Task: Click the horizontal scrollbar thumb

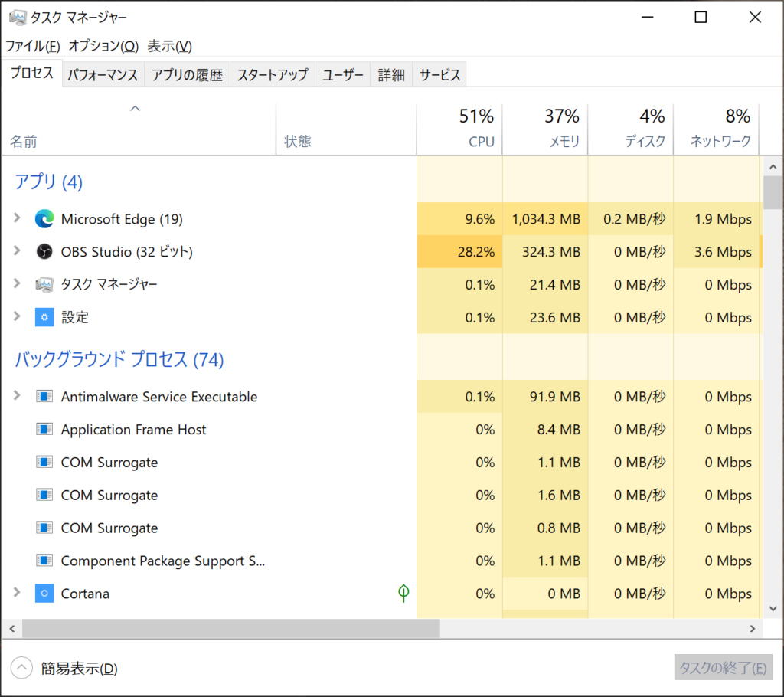Action: click(x=231, y=629)
